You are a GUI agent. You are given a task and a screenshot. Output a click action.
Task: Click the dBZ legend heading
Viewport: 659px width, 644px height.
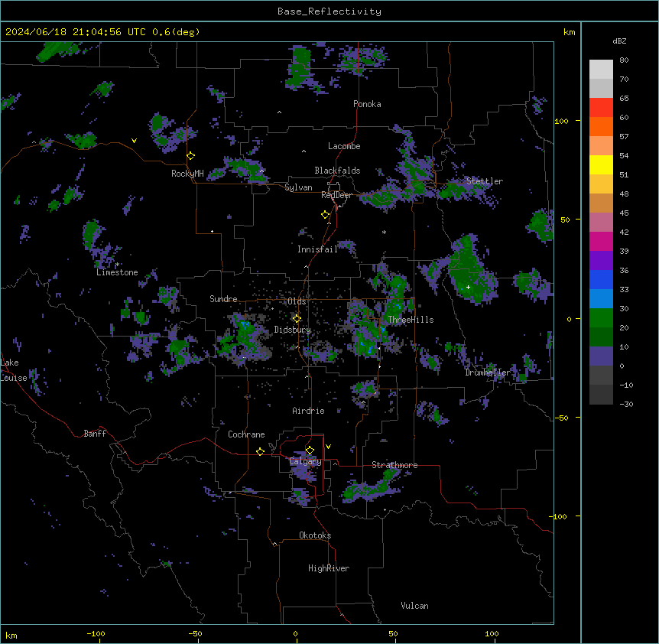click(x=619, y=41)
